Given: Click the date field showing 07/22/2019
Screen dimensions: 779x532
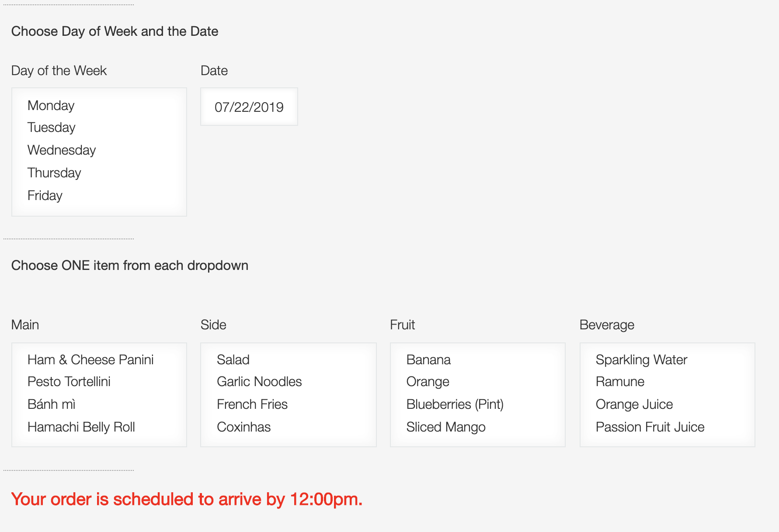Looking at the screenshot, I should coord(249,107).
